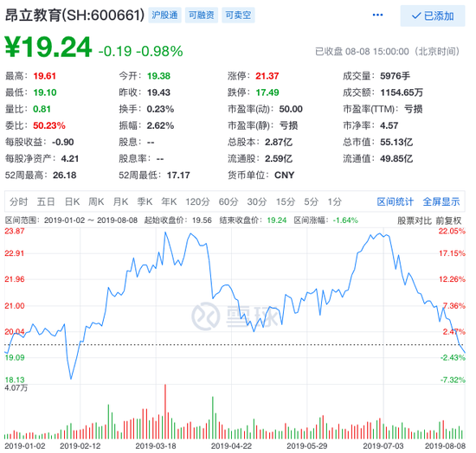Click the 可卖空 tag
The height and width of the screenshot is (453, 476).
point(238,15)
